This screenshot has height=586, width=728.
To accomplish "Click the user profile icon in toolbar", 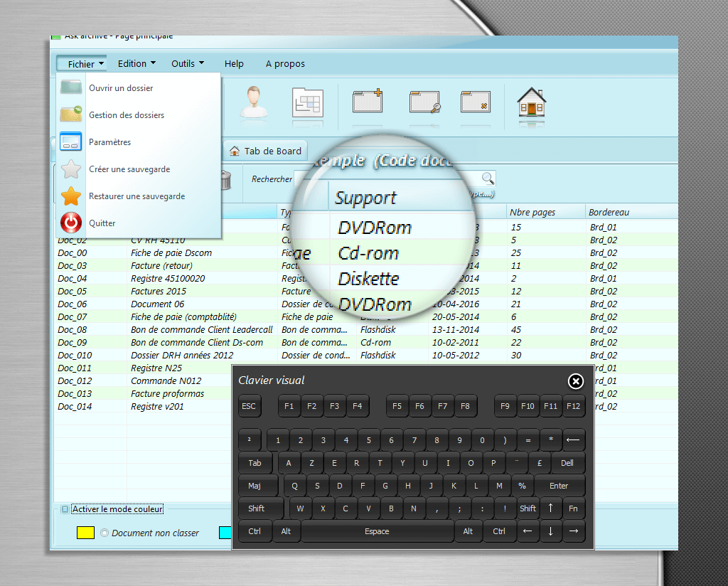I will [x=252, y=102].
